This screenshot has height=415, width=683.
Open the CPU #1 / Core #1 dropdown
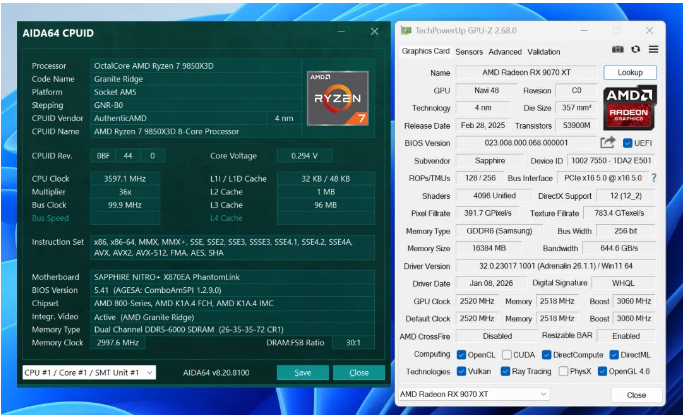(x=89, y=372)
